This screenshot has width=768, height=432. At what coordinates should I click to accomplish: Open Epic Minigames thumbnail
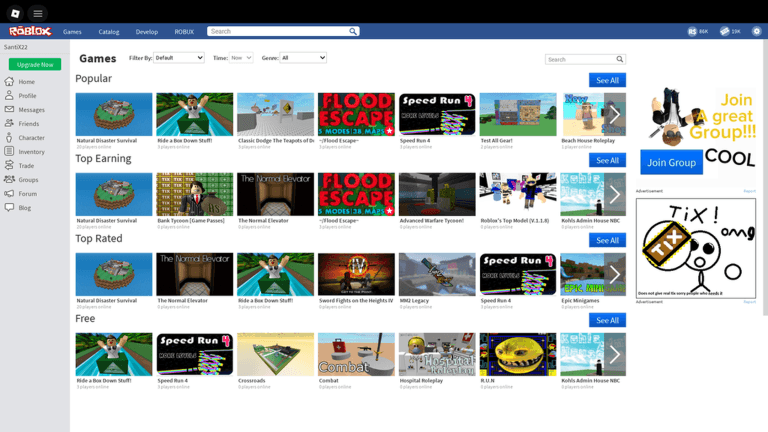pyautogui.click(x=593, y=274)
